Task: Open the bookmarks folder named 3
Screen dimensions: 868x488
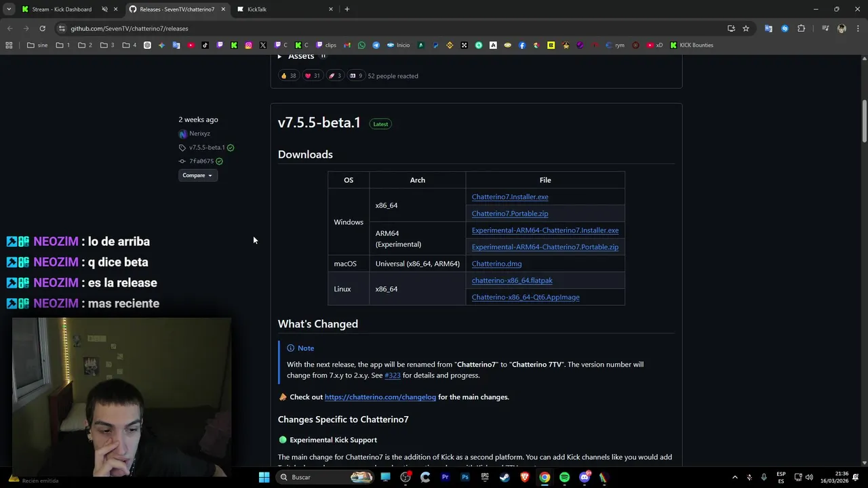Action: 107,45
